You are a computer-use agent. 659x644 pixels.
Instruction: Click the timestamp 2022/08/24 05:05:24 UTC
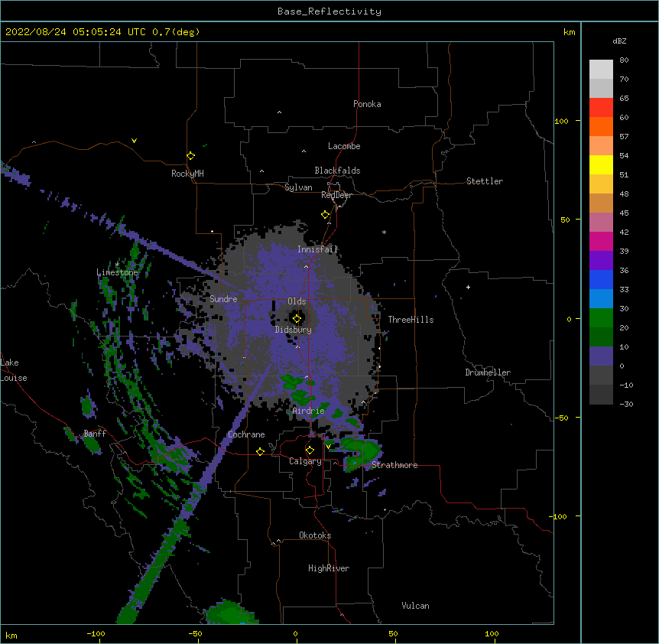pyautogui.click(x=75, y=32)
